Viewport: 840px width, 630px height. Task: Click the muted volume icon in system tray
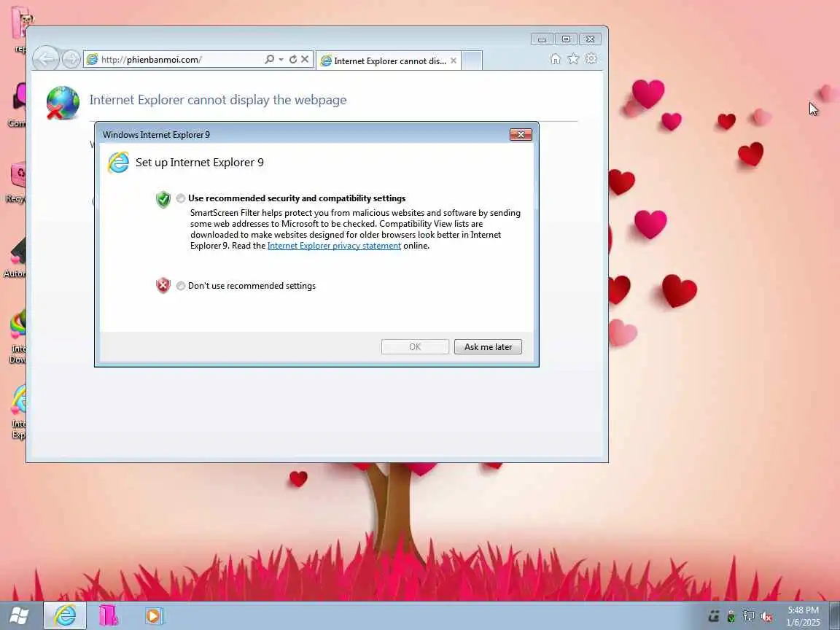click(x=766, y=617)
